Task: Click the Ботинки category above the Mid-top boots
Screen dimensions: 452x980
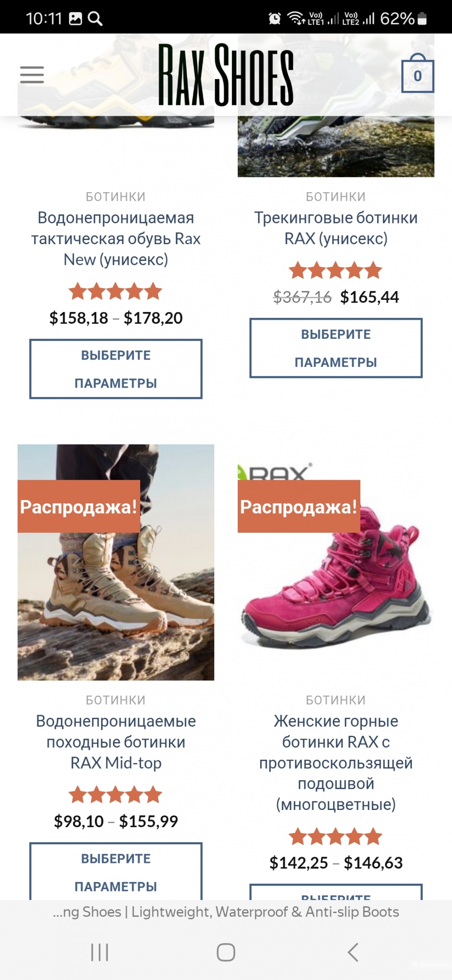Action: (116, 700)
